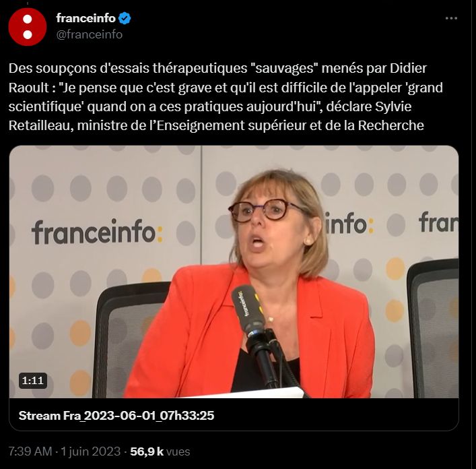Visit the @franceinfo handle link

(90, 34)
